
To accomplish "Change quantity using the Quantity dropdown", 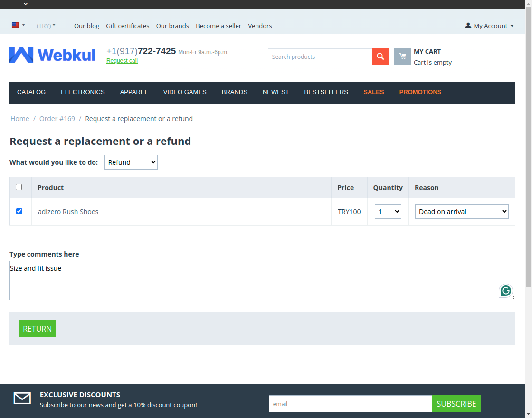I will point(388,211).
